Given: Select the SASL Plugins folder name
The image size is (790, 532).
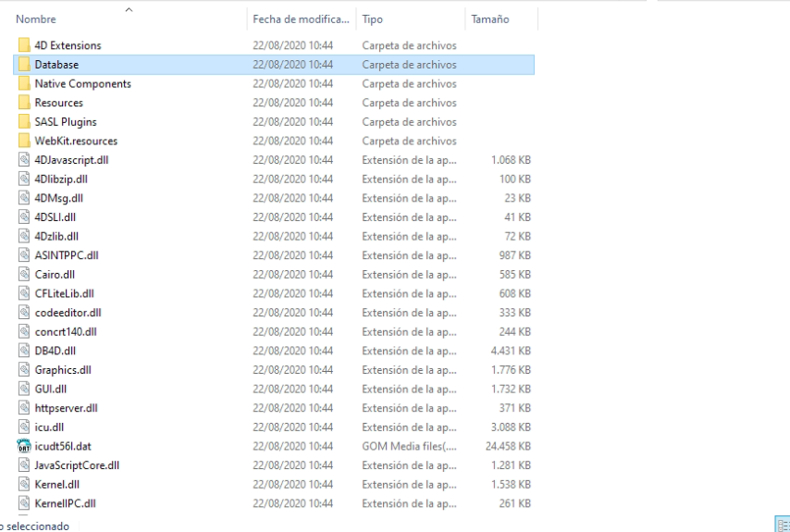Looking at the screenshot, I should [66, 122].
